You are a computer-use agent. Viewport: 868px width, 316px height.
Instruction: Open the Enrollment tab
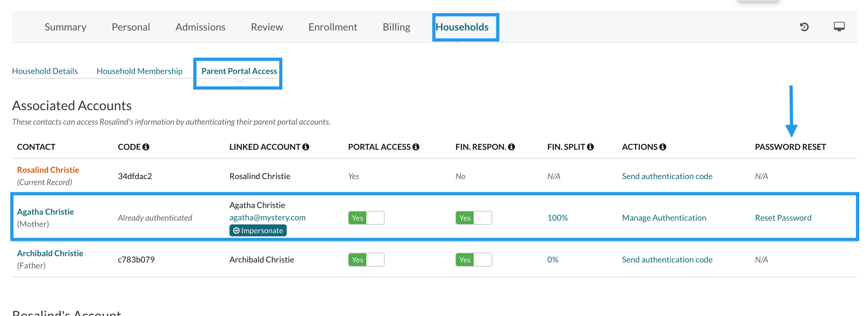[333, 27]
